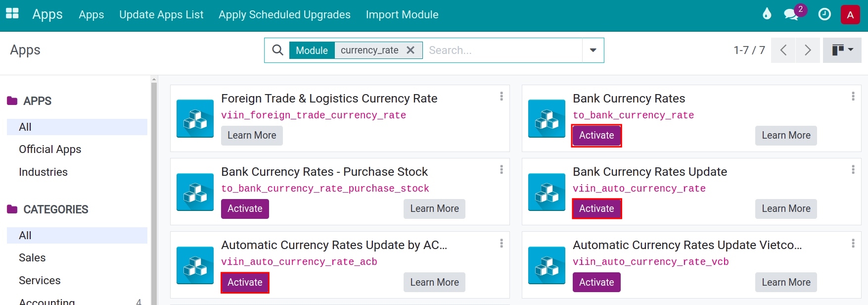Open the user avatar 'A' menu

850,14
